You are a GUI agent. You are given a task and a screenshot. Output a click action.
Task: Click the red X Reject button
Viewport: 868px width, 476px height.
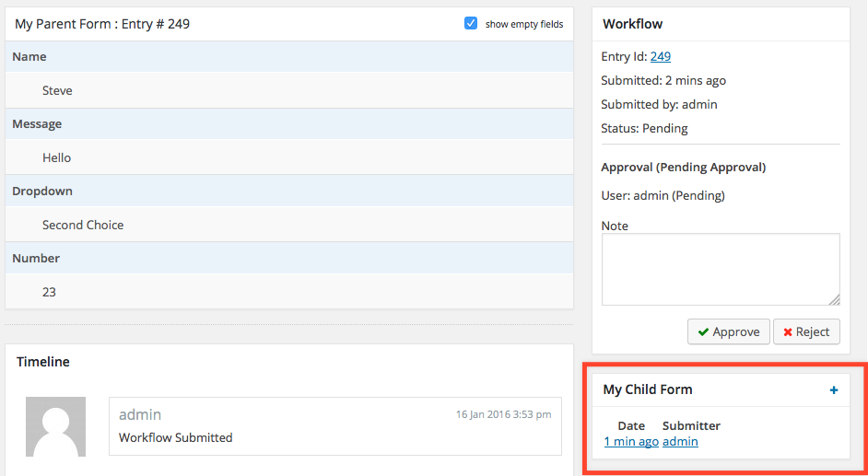coord(806,331)
